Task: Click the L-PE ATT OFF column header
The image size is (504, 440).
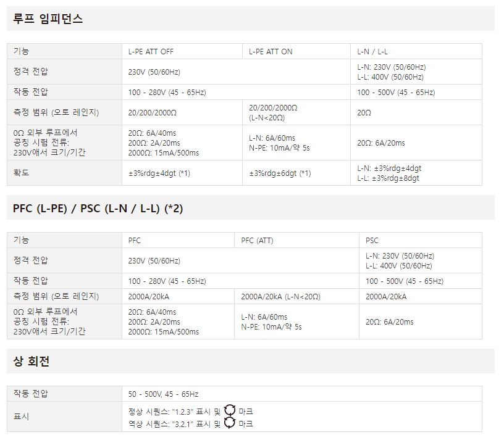Action: pos(151,52)
